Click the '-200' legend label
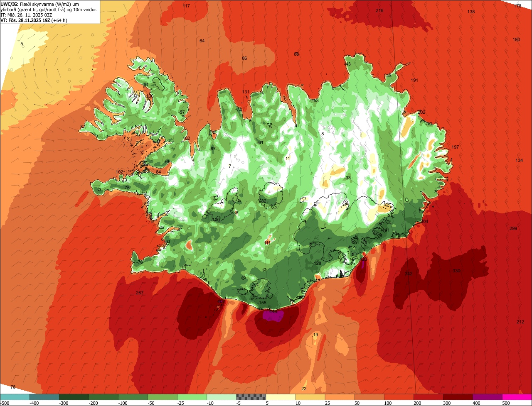This screenshot has width=532, height=406. coord(94,403)
